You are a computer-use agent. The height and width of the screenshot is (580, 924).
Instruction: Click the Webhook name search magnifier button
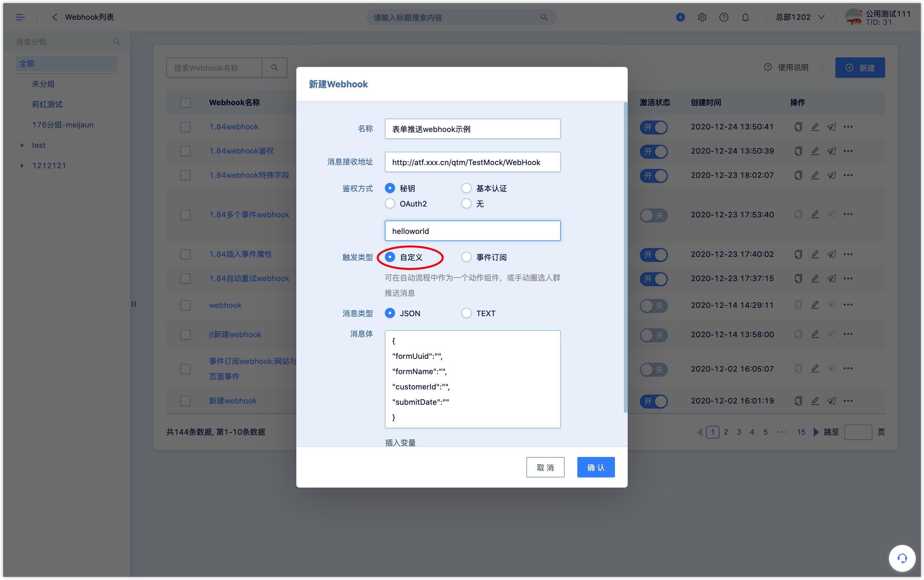275,68
